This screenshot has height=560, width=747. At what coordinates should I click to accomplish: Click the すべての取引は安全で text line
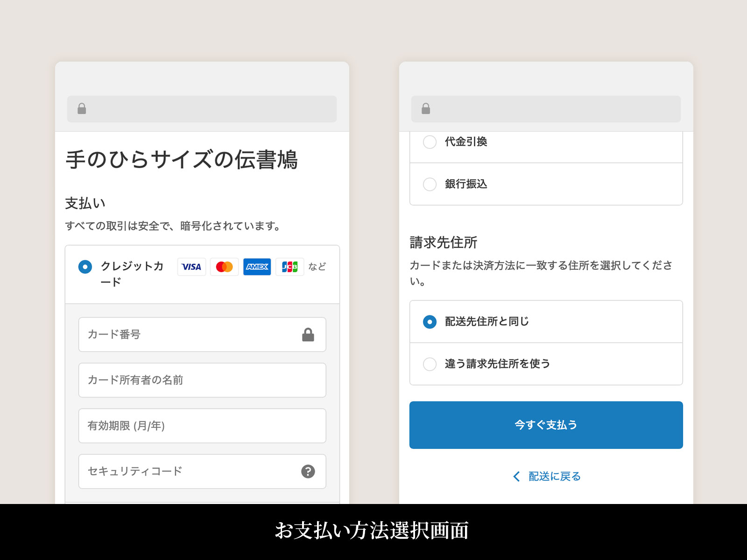(173, 226)
